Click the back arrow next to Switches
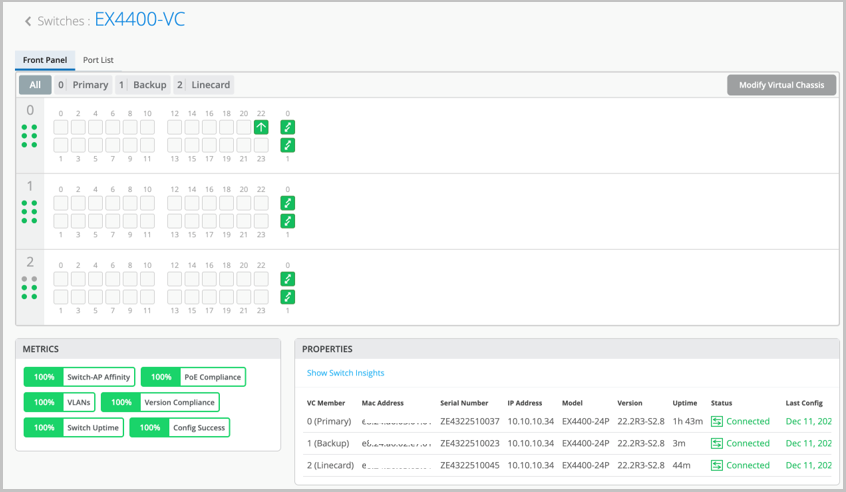This screenshot has width=846, height=492. coord(28,21)
